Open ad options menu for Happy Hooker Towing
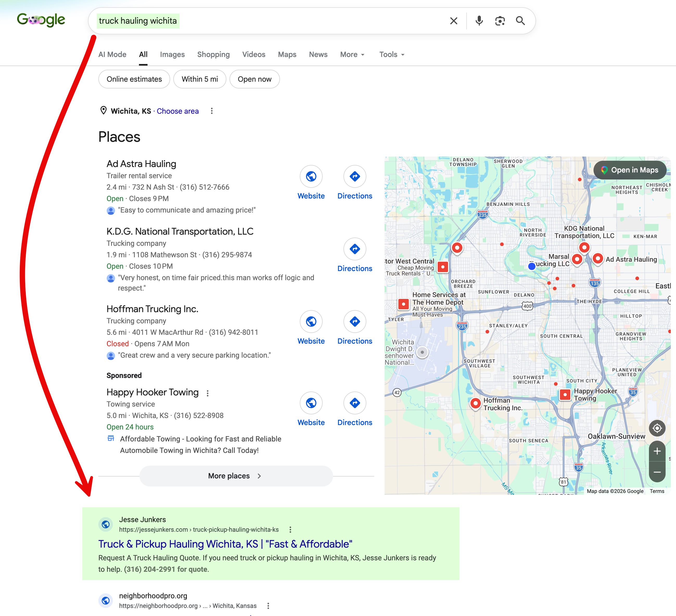Image resolution: width=676 pixels, height=616 pixels. (208, 393)
